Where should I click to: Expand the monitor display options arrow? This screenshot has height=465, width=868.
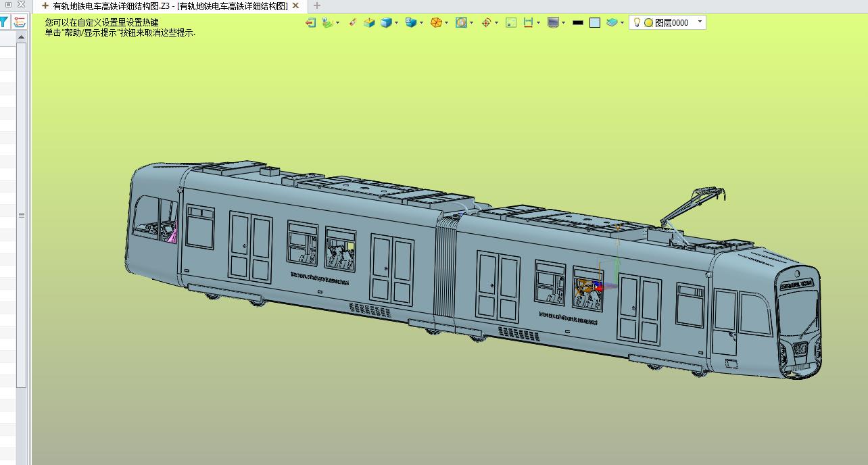tap(563, 23)
